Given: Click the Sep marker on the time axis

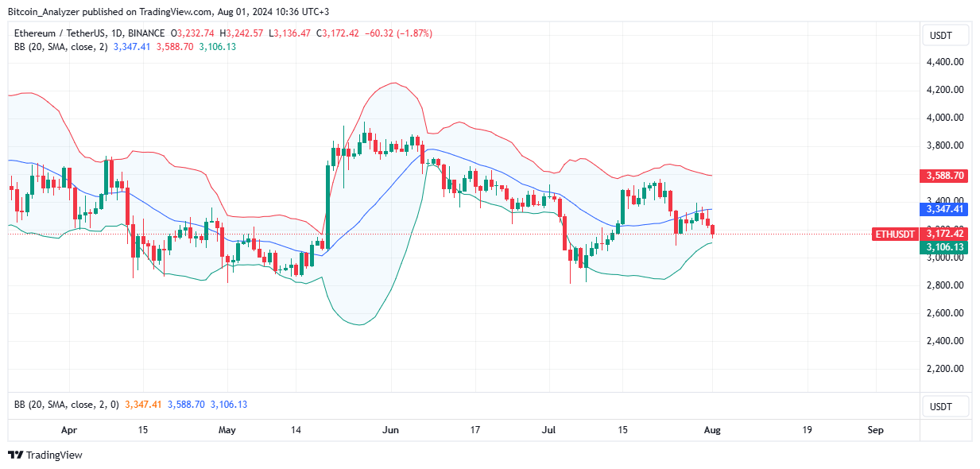Looking at the screenshot, I should pos(875,430).
